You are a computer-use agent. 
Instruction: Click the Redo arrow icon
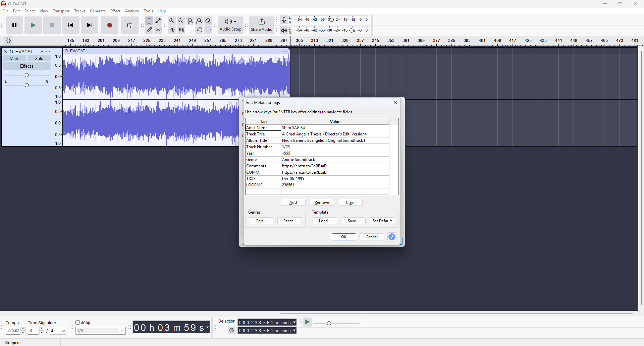click(208, 30)
